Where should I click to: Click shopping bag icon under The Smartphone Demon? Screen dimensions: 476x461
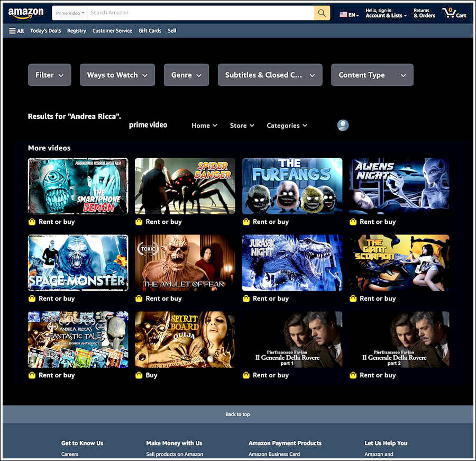tap(32, 222)
